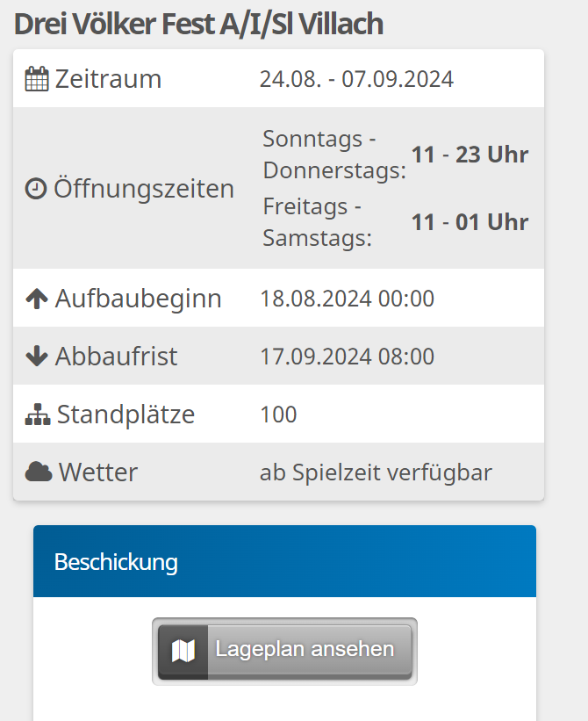588x721 pixels.
Task: Click the setup start value 18.08.2024 00:00
Action: pos(347,299)
